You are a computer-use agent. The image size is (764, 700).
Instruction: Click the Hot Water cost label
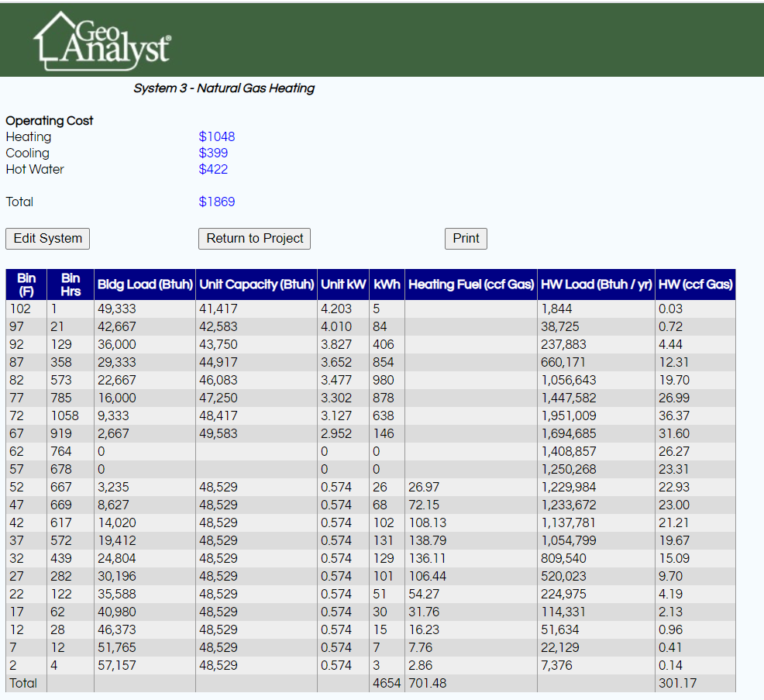point(35,169)
